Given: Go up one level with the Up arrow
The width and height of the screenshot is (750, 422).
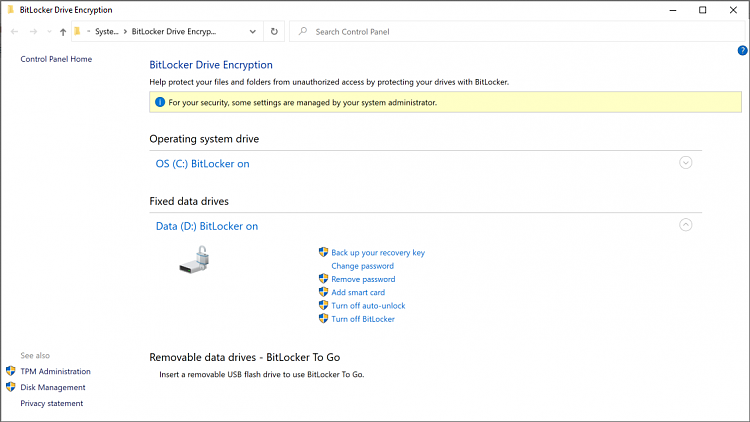Looking at the screenshot, I should point(63,32).
